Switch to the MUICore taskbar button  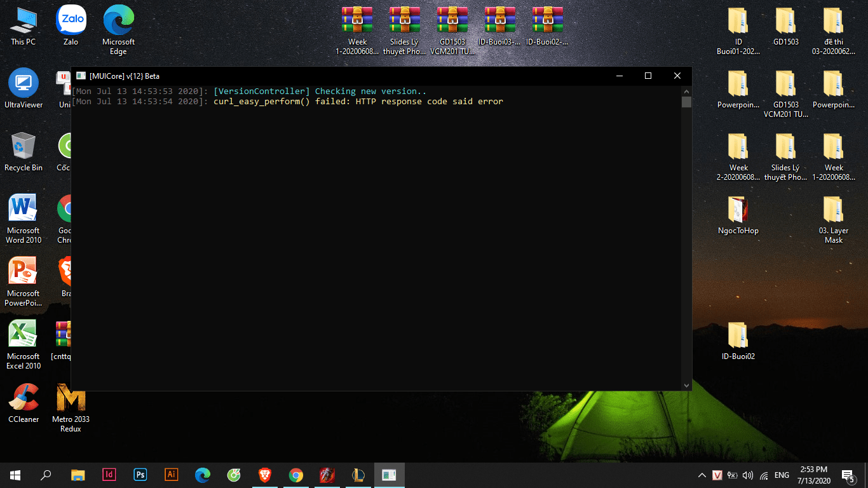click(x=389, y=475)
